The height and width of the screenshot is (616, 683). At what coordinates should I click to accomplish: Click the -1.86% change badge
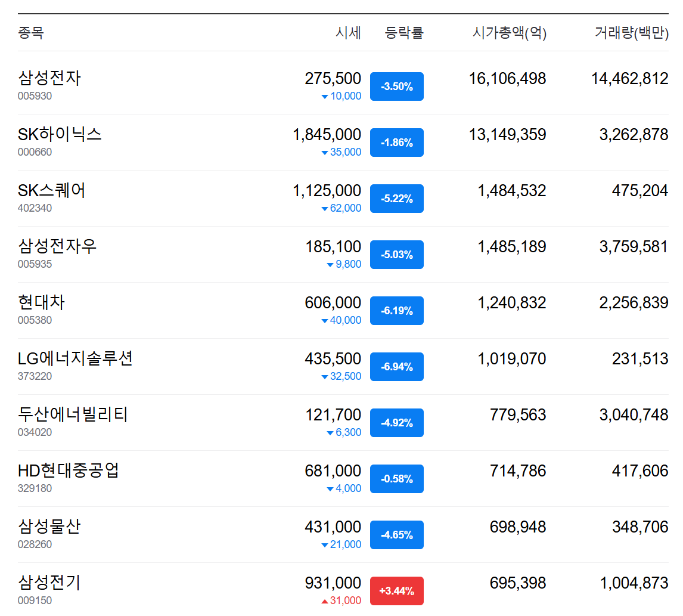point(397,143)
